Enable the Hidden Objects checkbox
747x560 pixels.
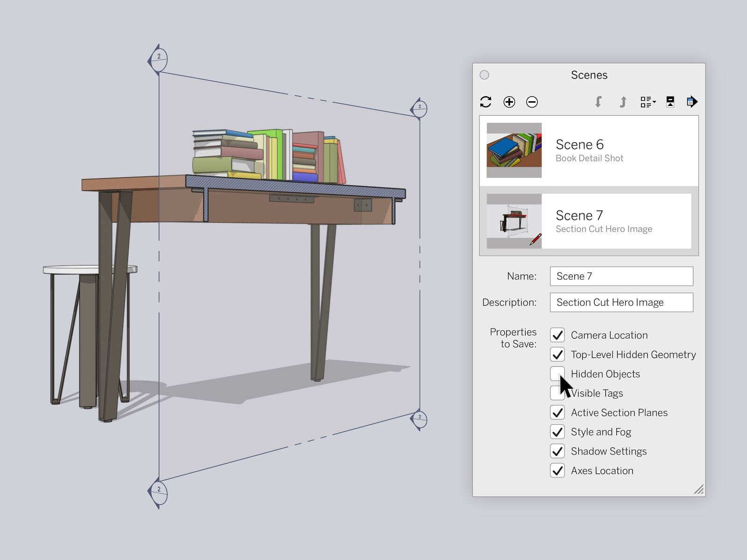click(558, 374)
